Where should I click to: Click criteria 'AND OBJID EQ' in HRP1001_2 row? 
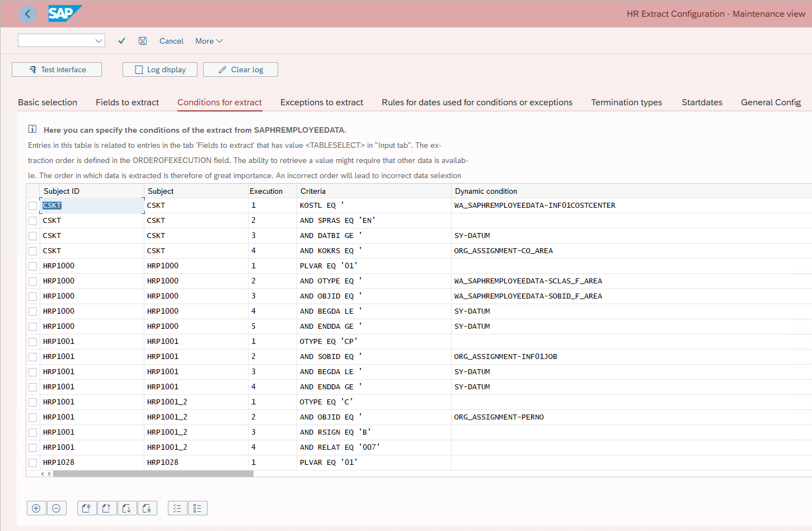click(x=374, y=417)
